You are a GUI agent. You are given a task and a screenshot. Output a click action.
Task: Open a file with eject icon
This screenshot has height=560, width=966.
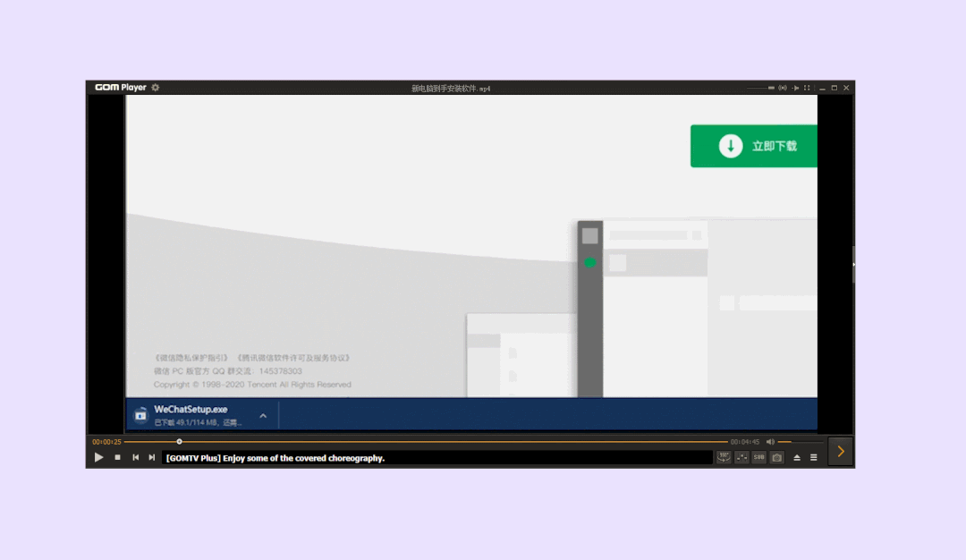click(797, 458)
